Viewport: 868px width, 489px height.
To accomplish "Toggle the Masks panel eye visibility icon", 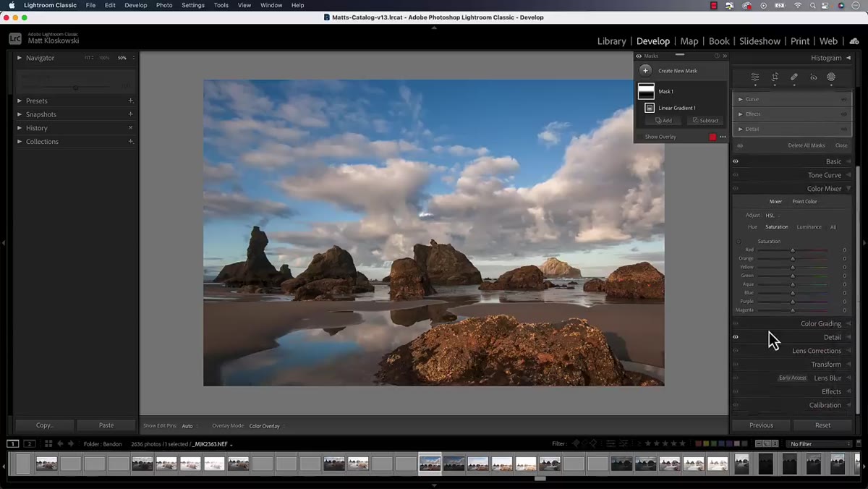I will (x=639, y=56).
